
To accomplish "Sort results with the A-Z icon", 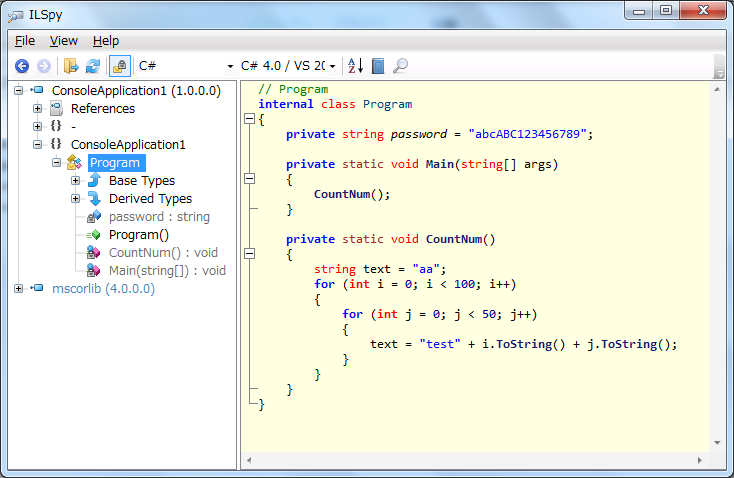I will click(x=356, y=66).
